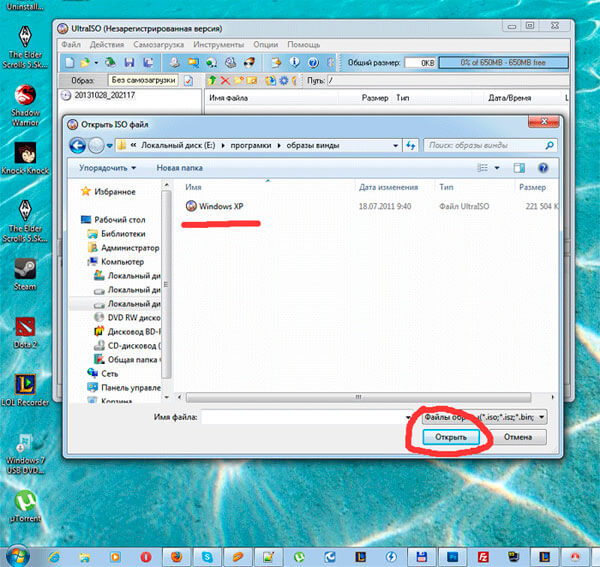Open the Steam desktop shortcut
The width and height of the screenshot is (600, 567).
coord(25,274)
